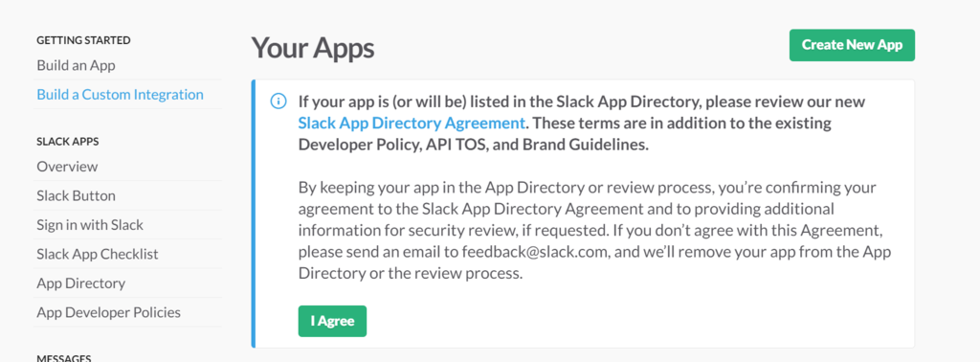Viewport: 980px width, 362px height.
Task: Select Sign in with Slack
Action: 90,225
